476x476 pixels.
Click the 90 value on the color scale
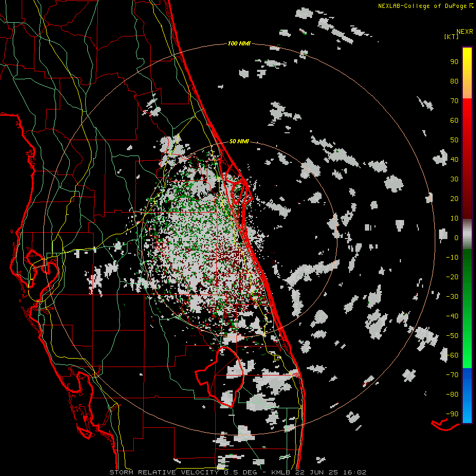(x=454, y=62)
